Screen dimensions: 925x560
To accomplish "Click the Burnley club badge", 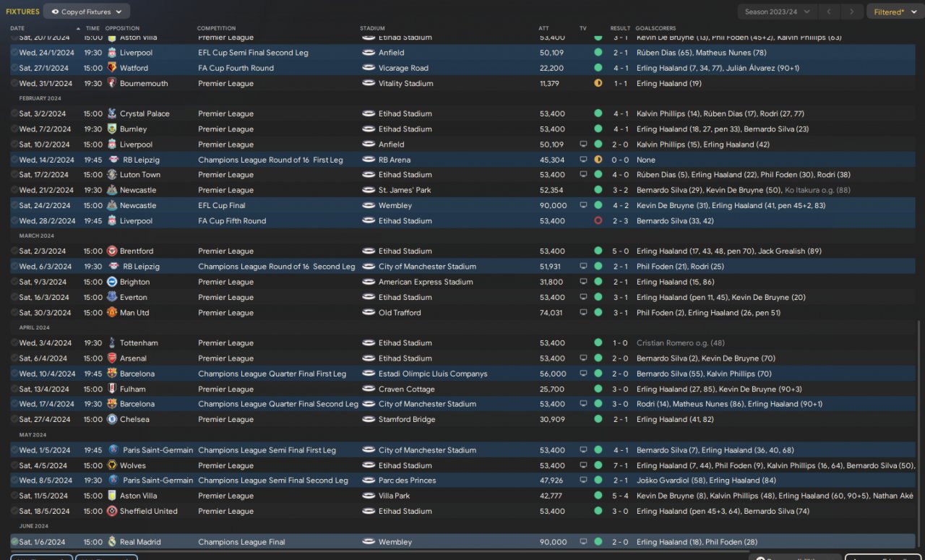I will [112, 129].
